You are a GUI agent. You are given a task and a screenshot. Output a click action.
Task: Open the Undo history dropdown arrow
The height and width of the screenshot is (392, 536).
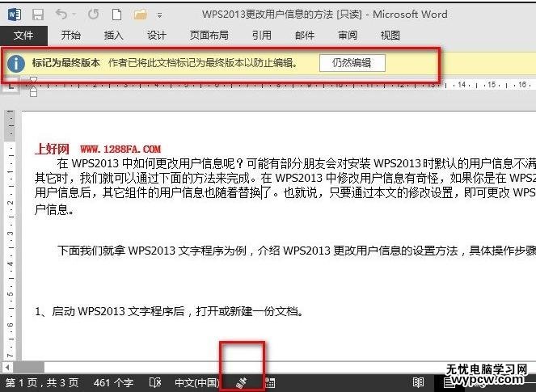coord(74,15)
